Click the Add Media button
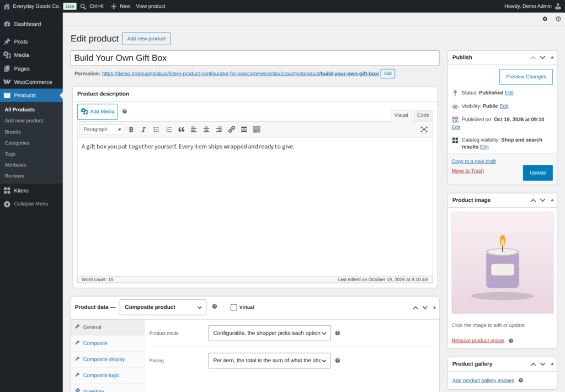 click(98, 111)
